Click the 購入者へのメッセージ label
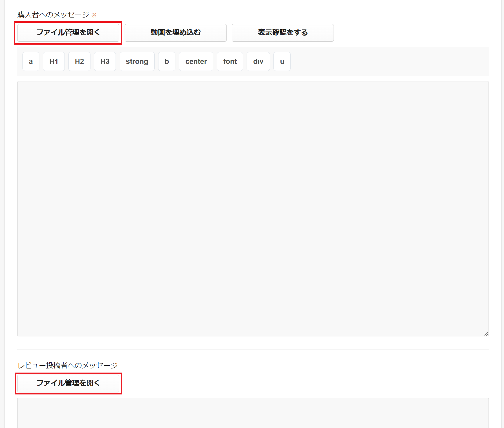The image size is (504, 428). point(53,15)
